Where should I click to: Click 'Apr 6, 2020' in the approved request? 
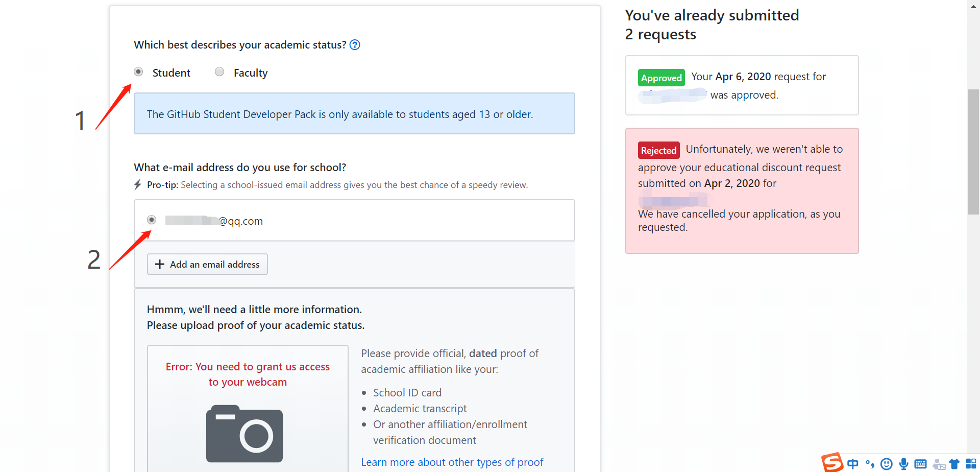(x=743, y=77)
